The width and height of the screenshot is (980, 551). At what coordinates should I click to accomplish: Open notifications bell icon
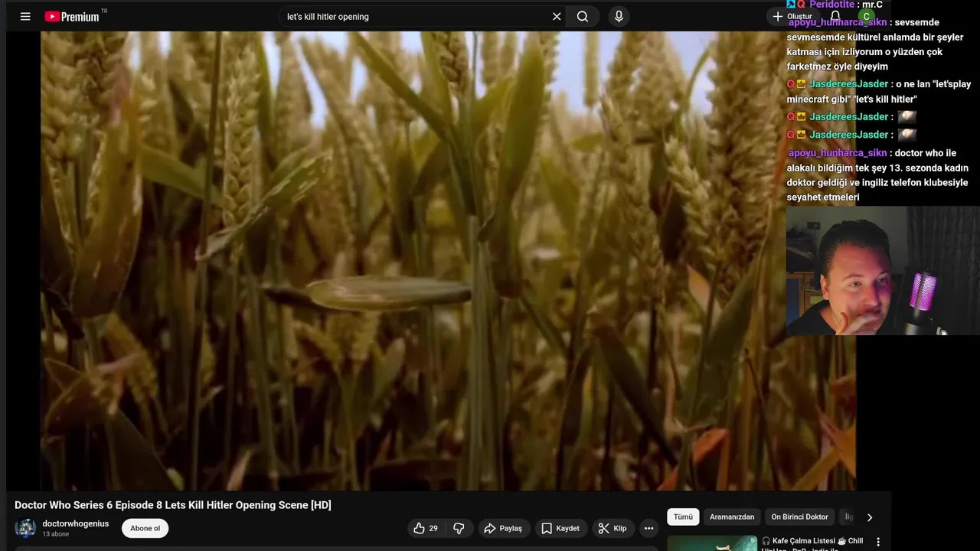(x=835, y=16)
